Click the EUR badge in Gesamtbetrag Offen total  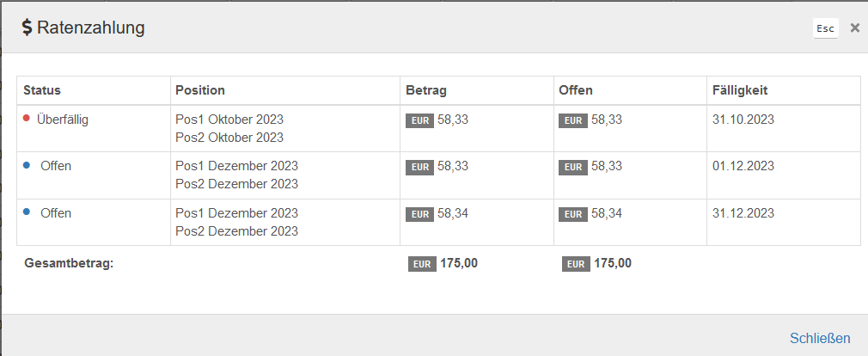(x=577, y=265)
